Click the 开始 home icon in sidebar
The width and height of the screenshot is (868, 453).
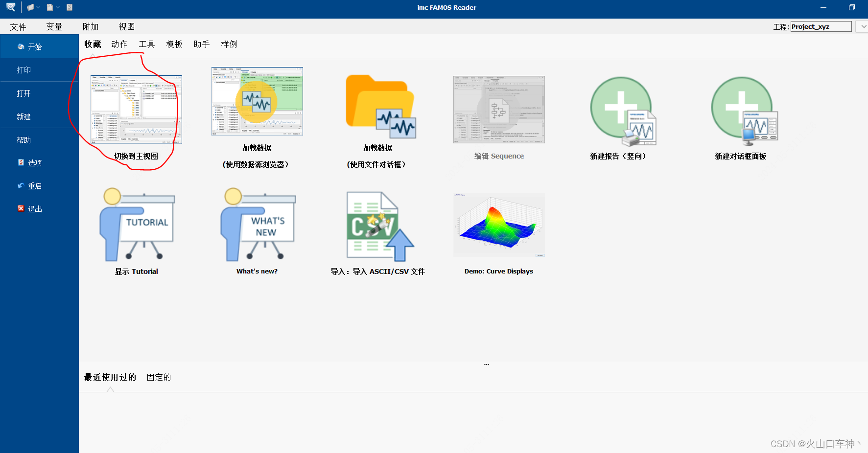click(21, 46)
